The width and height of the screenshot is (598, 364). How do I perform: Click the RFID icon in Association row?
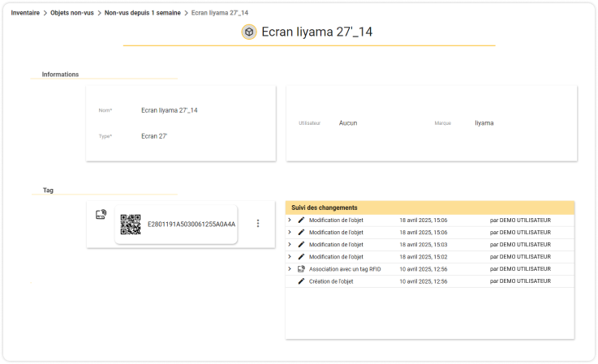[301, 268]
